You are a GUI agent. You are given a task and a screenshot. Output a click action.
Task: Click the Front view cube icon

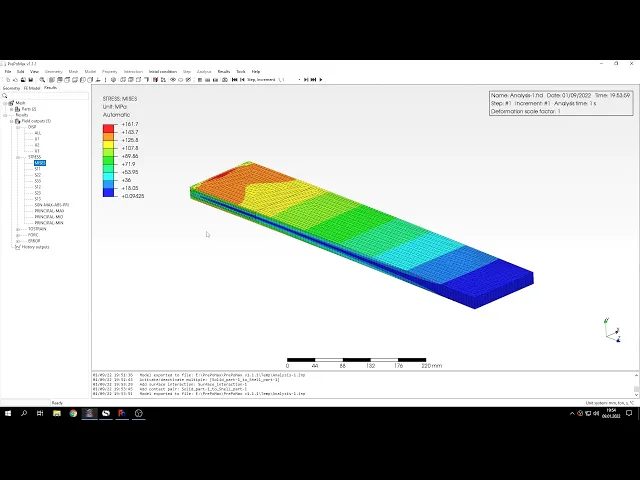click(52, 80)
